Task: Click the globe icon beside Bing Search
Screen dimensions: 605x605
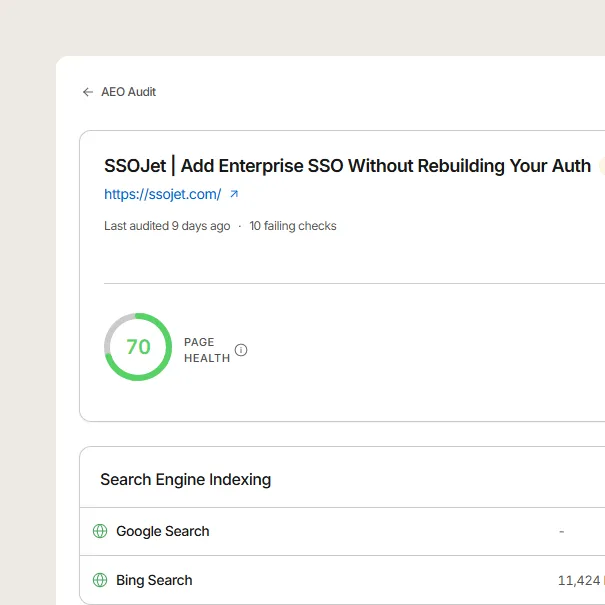Action: (x=100, y=580)
